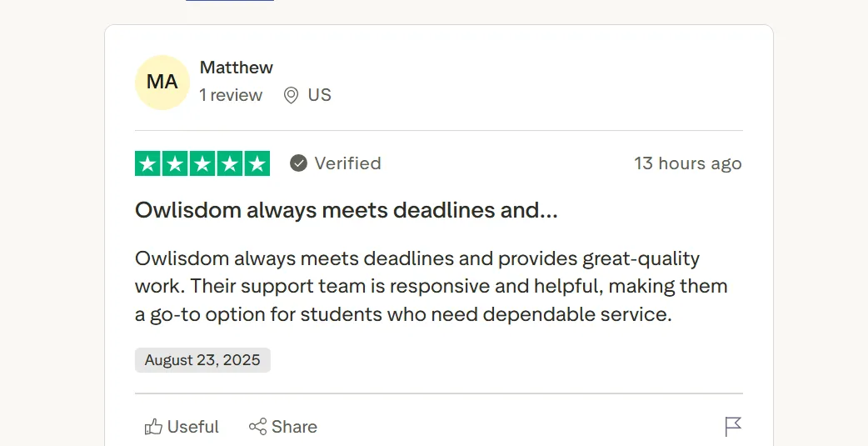Click the Share text label

coord(294,427)
